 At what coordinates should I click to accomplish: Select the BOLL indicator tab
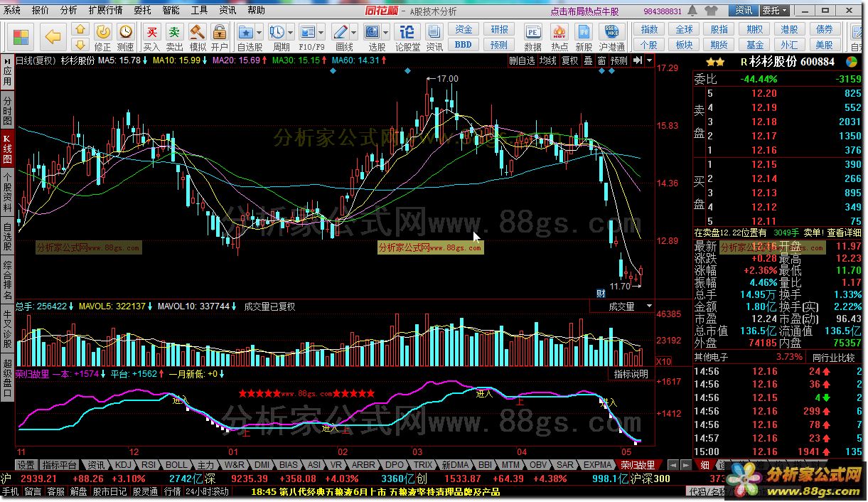pos(176,465)
